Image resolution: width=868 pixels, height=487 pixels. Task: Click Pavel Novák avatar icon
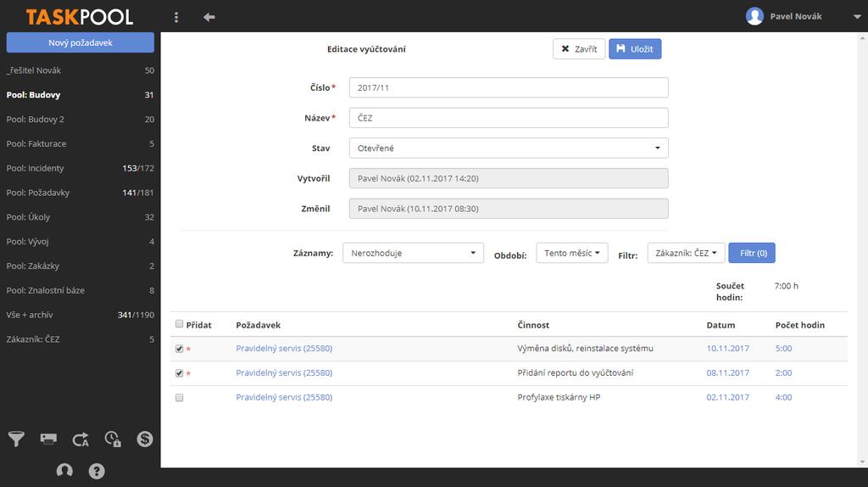click(754, 16)
